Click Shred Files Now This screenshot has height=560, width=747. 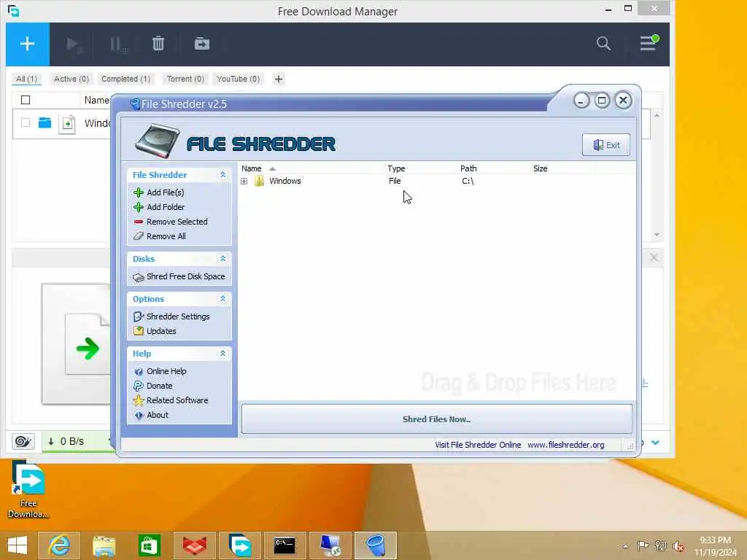[x=436, y=419]
